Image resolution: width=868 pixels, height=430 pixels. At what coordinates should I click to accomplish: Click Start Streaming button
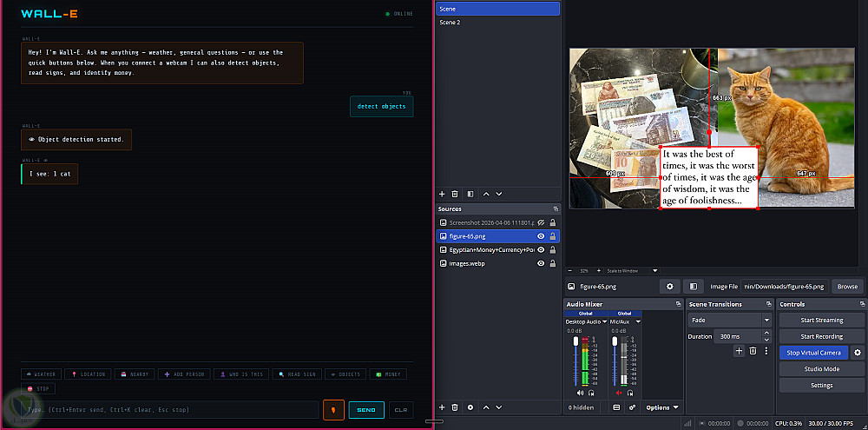point(821,320)
